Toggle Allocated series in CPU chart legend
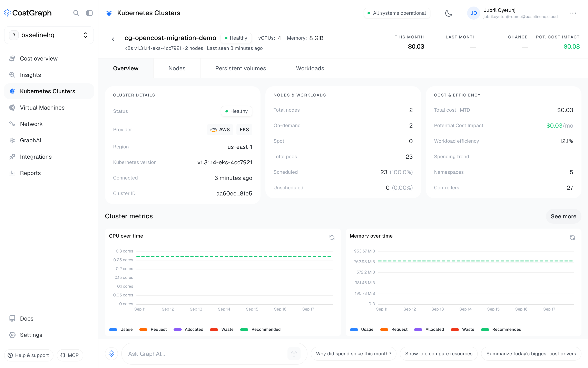 click(x=188, y=329)
